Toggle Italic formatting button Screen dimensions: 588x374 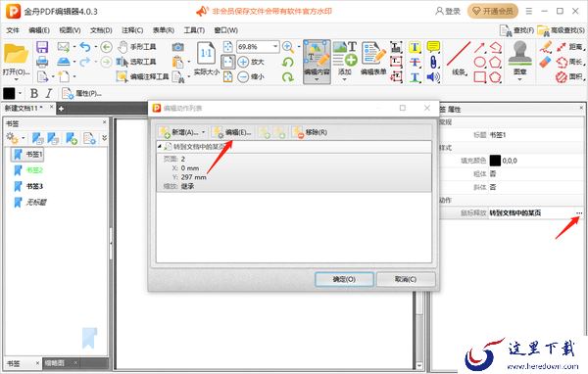click(49, 93)
